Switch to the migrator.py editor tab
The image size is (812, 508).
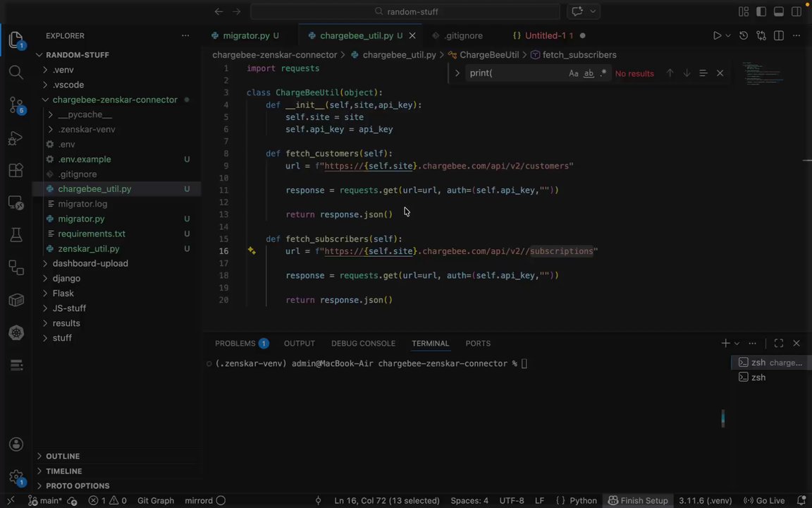tap(246, 35)
